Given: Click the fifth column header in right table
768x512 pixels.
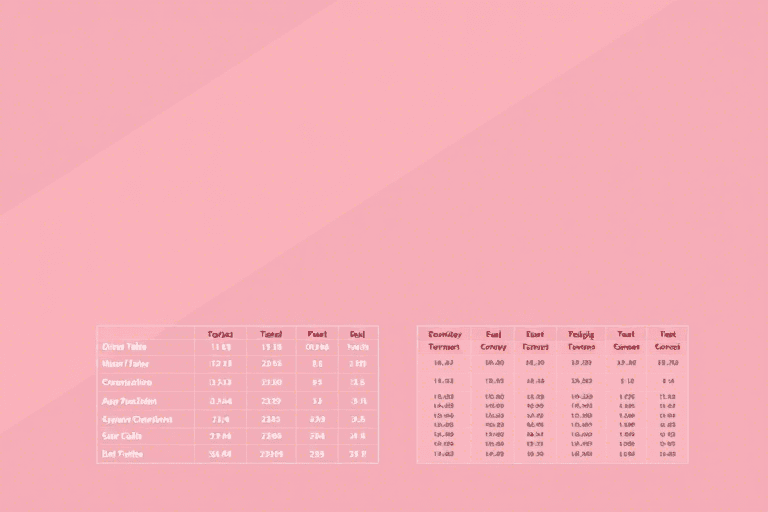Looking at the screenshot, I should point(626,341).
